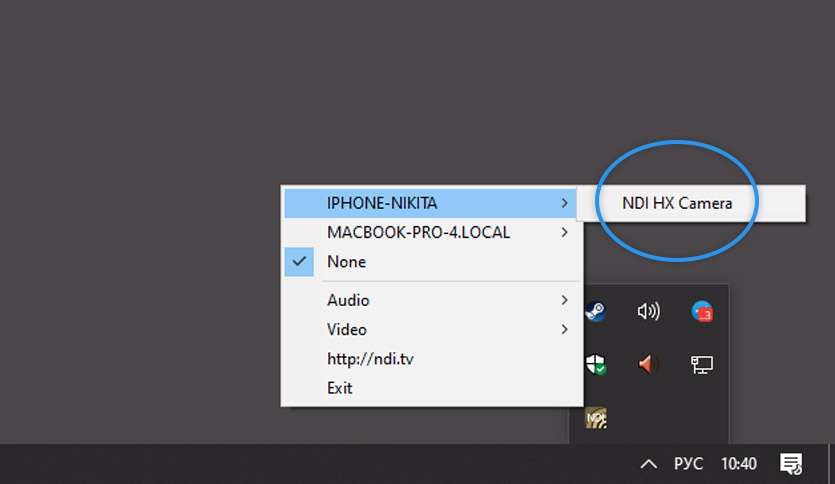This screenshot has width=835, height=484.
Task: Click the speaker volume tray icon
Action: [x=649, y=311]
